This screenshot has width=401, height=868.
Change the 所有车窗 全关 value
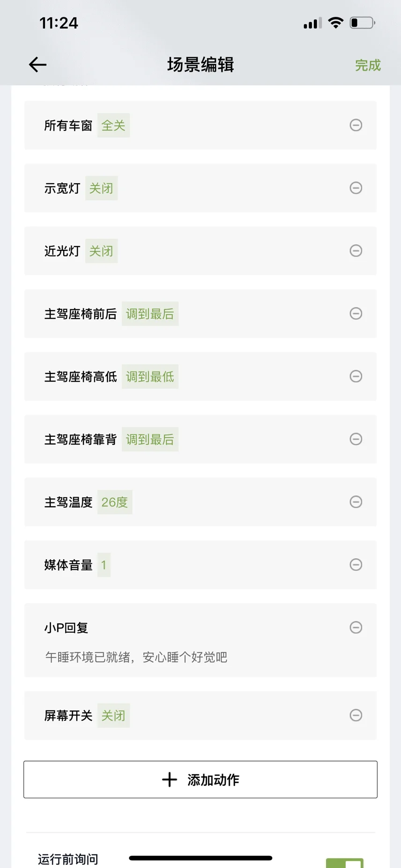click(113, 126)
